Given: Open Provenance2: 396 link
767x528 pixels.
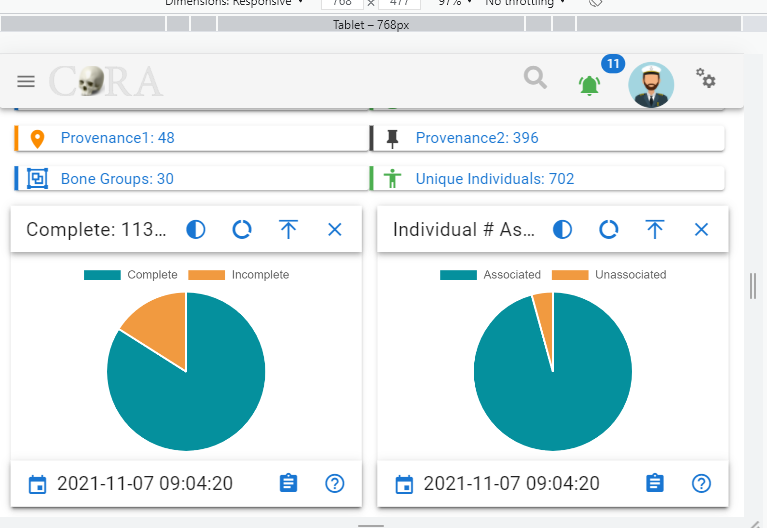Looking at the screenshot, I should coord(477,138).
